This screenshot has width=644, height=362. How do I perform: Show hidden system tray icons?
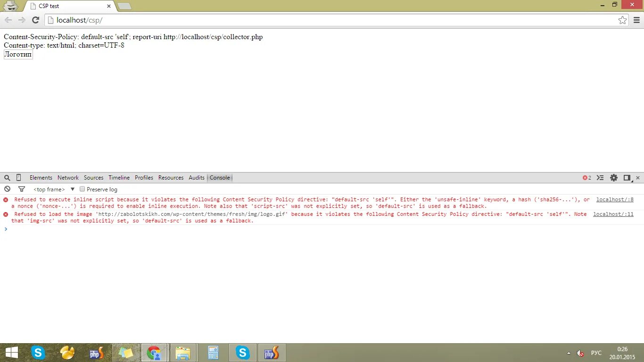[x=569, y=353]
